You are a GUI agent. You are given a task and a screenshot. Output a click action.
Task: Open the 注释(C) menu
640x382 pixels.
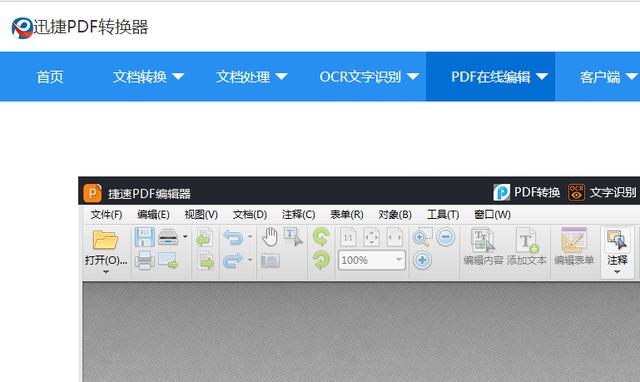point(298,215)
